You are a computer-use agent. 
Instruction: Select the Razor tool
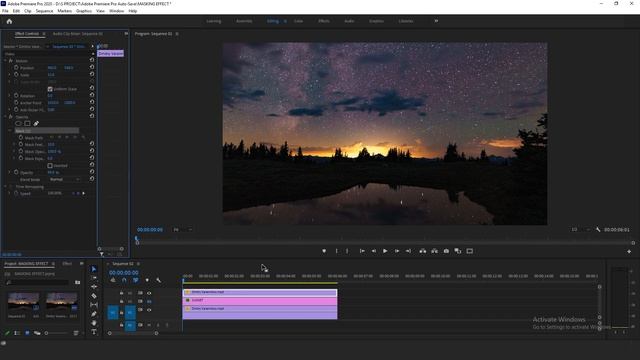(x=94, y=296)
